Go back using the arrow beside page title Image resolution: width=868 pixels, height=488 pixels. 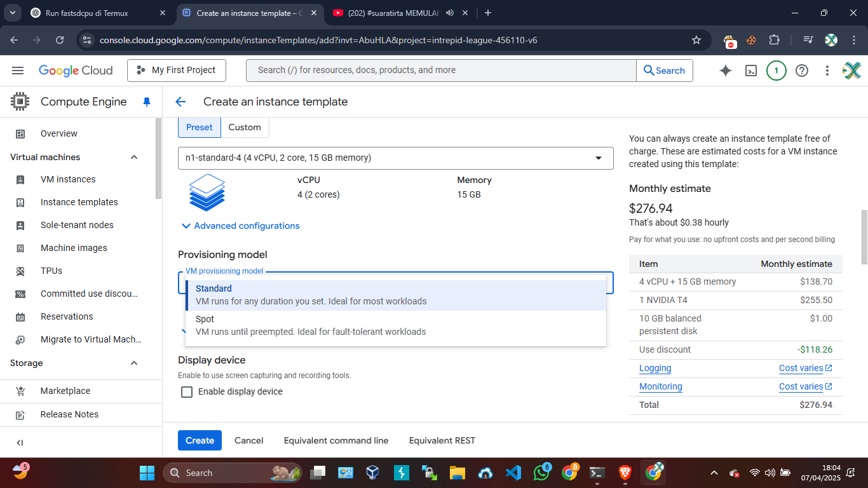pyautogui.click(x=180, y=102)
